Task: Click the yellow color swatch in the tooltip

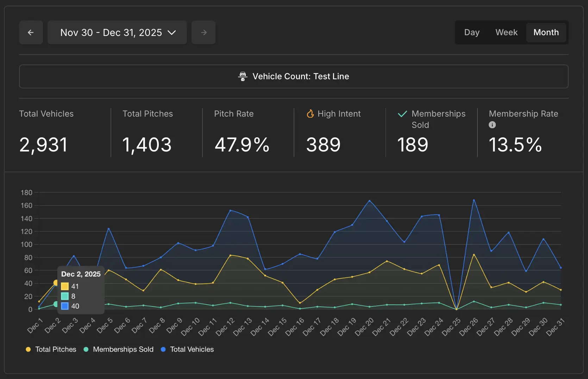Action: tap(64, 286)
